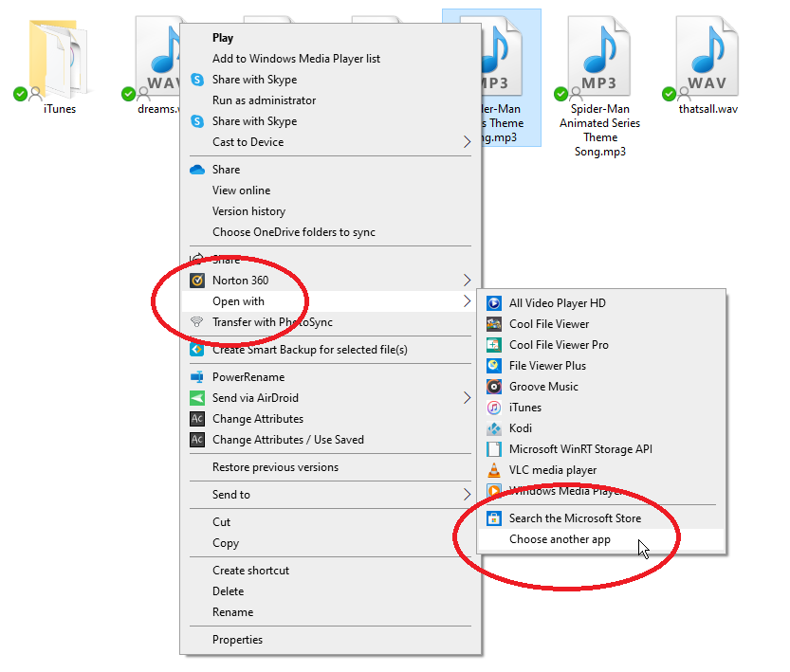Click the AirDroid paper-plane icon
This screenshot has height=672, width=790.
click(197, 398)
